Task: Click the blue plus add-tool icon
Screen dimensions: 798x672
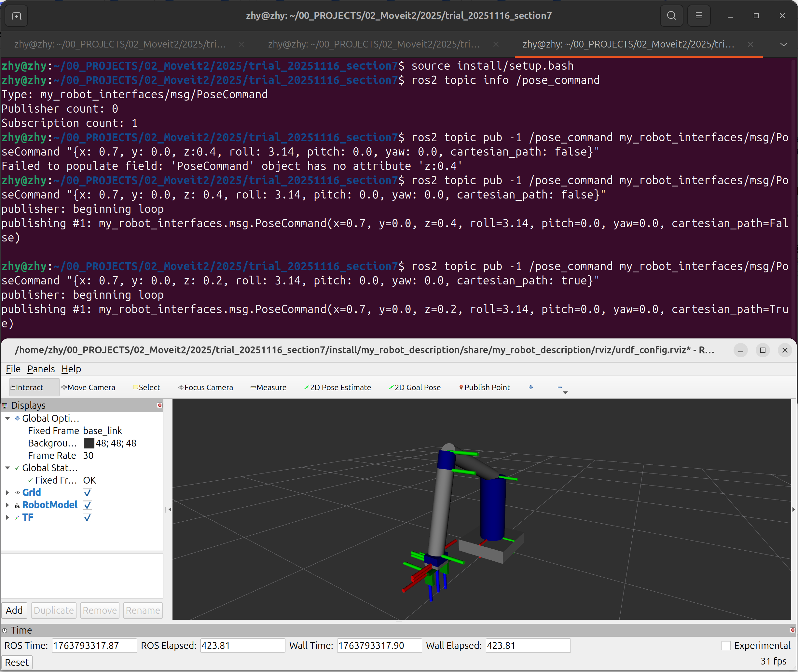Action: [x=530, y=388]
